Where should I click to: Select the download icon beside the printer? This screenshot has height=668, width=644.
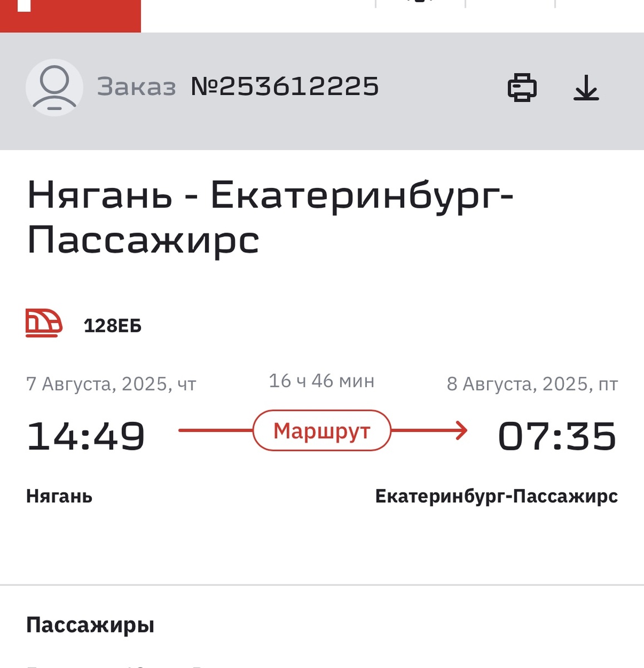coord(587,88)
